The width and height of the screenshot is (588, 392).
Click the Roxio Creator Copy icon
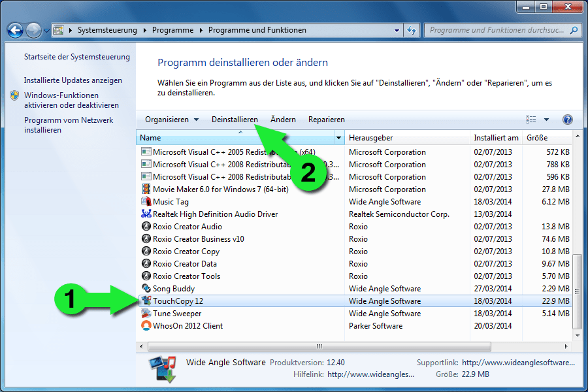[146, 251]
